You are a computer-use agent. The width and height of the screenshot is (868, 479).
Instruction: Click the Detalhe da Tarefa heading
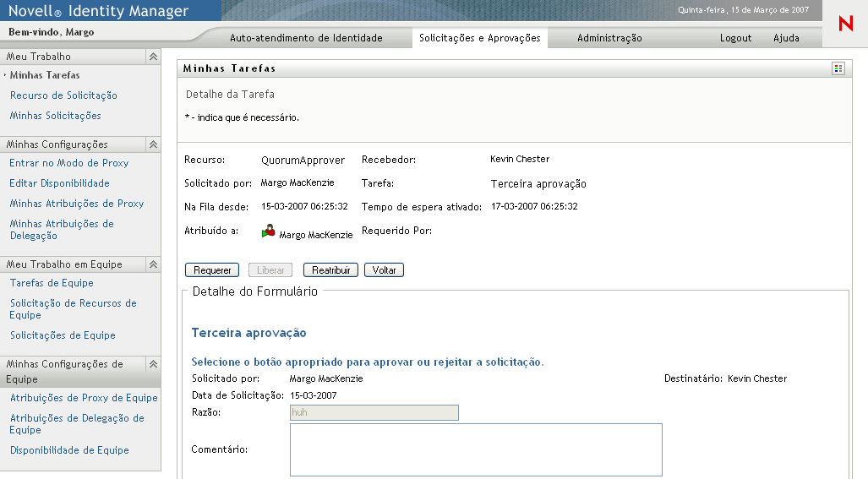pos(230,95)
